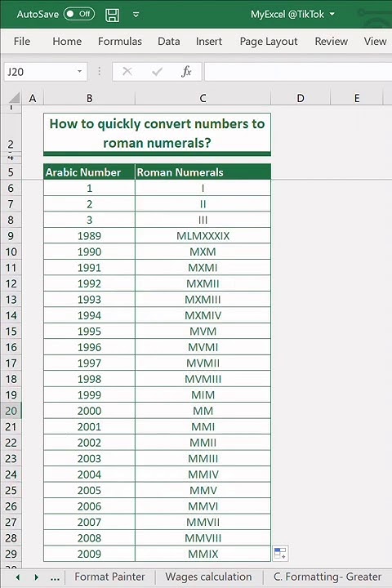Image resolution: width=392 pixels, height=588 pixels.
Task: Click cell containing MMIX
Action: (x=203, y=554)
